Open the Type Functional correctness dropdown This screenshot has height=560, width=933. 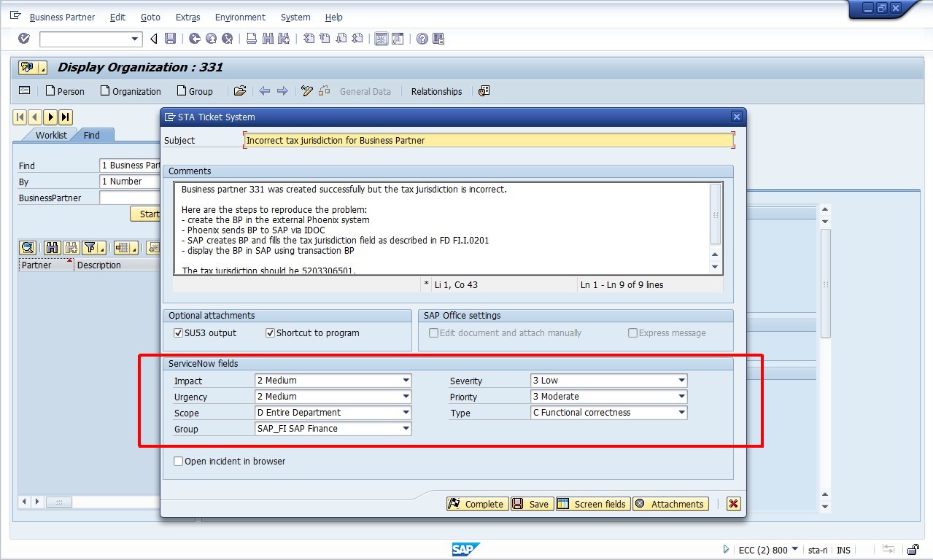(x=681, y=413)
